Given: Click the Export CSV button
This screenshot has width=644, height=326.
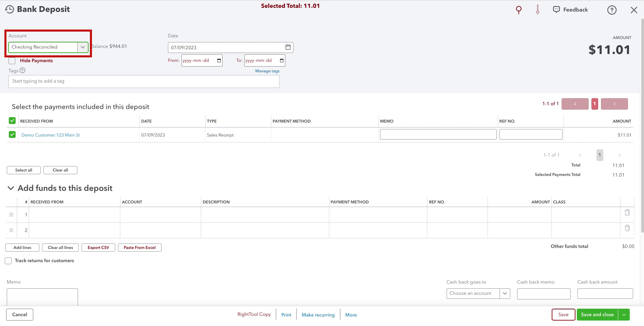Looking at the screenshot, I should pos(98,248).
